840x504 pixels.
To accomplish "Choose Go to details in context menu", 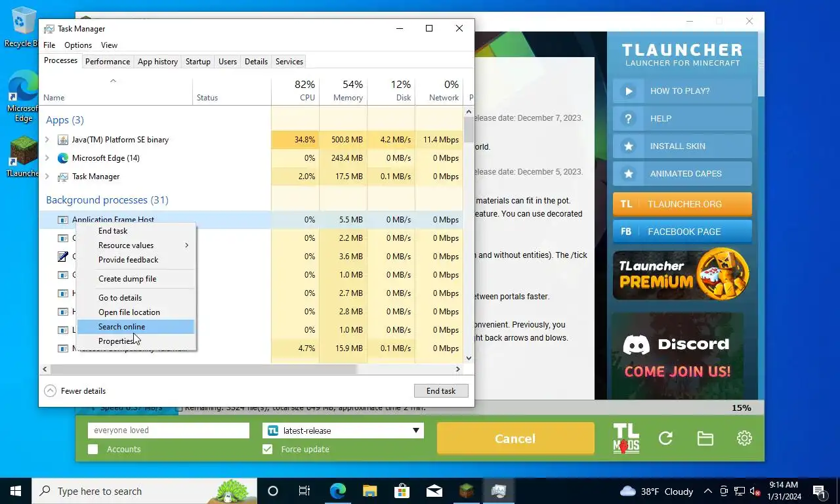I will click(x=136, y=298).
